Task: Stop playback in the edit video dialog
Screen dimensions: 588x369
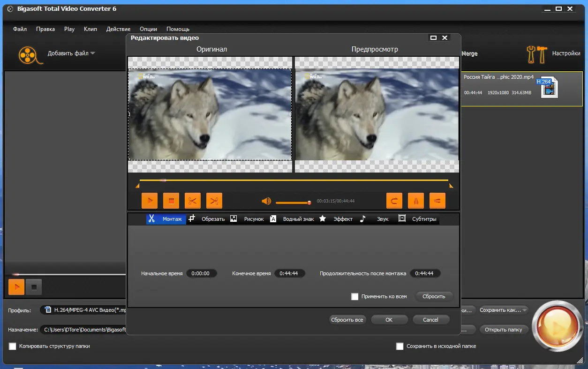Action: [x=171, y=201]
